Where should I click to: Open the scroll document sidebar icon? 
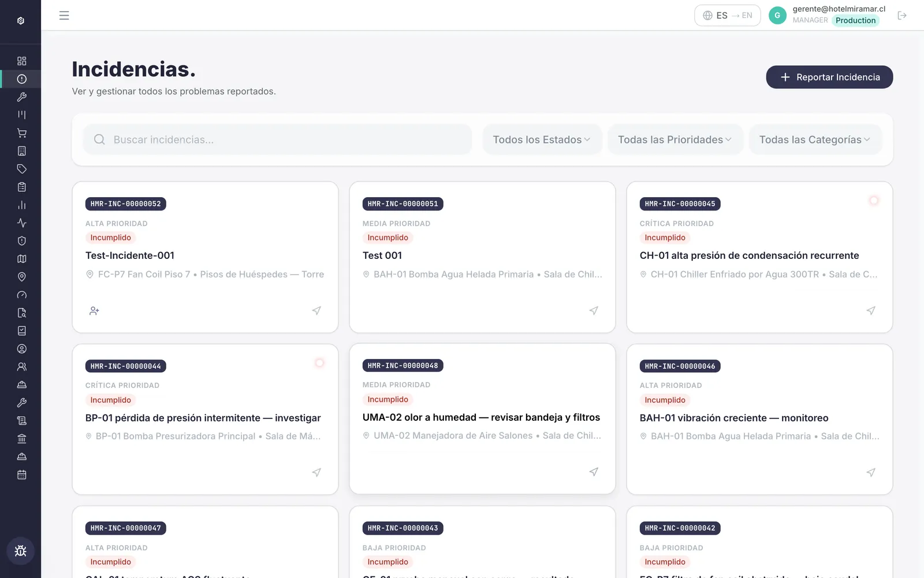(21, 421)
